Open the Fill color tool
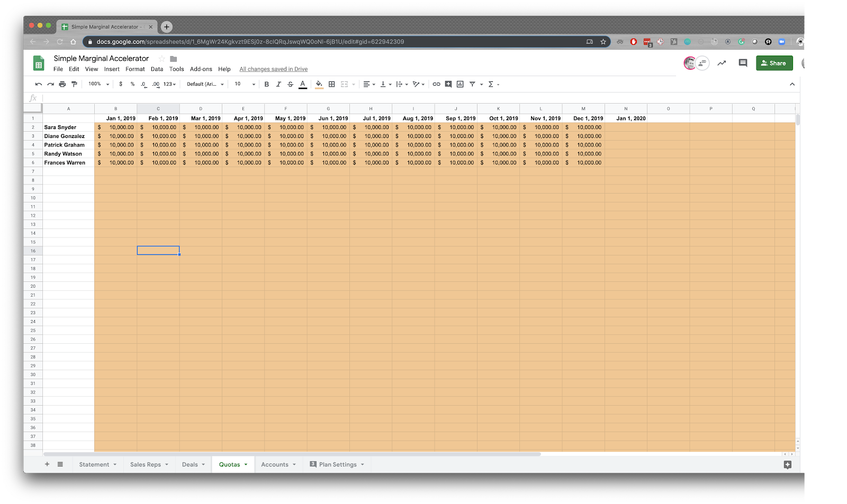 coord(319,84)
